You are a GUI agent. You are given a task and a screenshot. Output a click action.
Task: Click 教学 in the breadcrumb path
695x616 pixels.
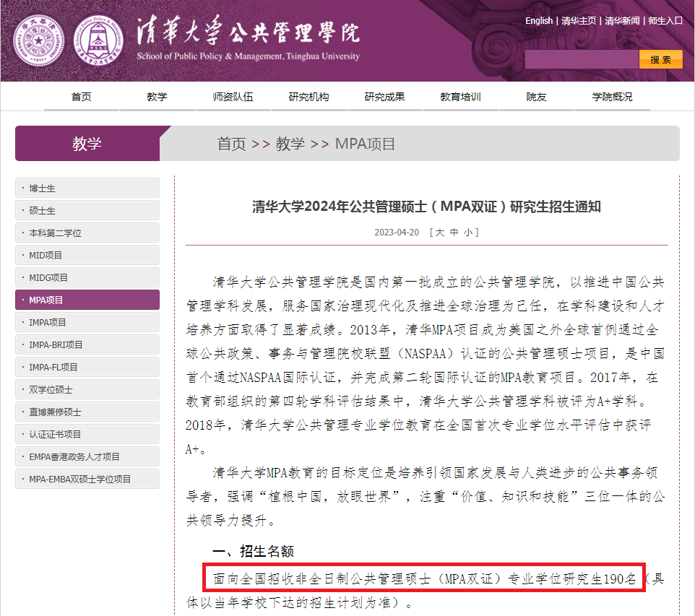coord(290,144)
